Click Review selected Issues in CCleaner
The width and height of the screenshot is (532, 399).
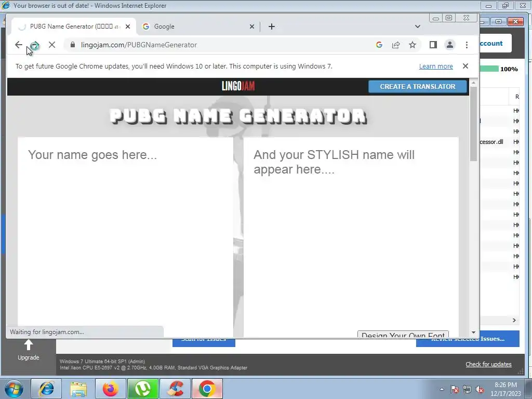[468, 339]
